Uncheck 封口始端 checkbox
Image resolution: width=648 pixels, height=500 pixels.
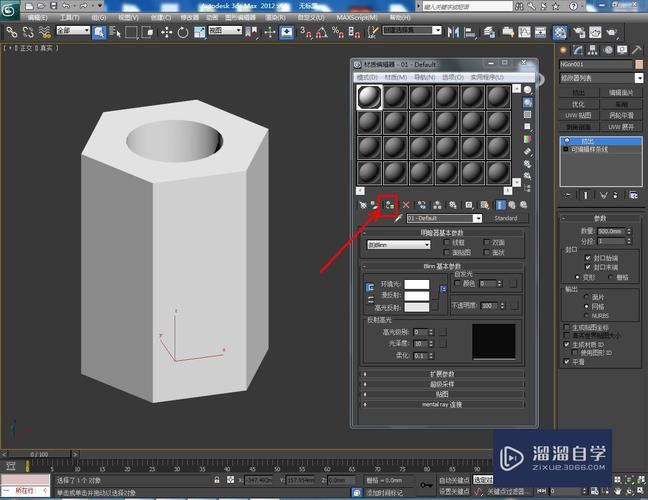coord(588,258)
